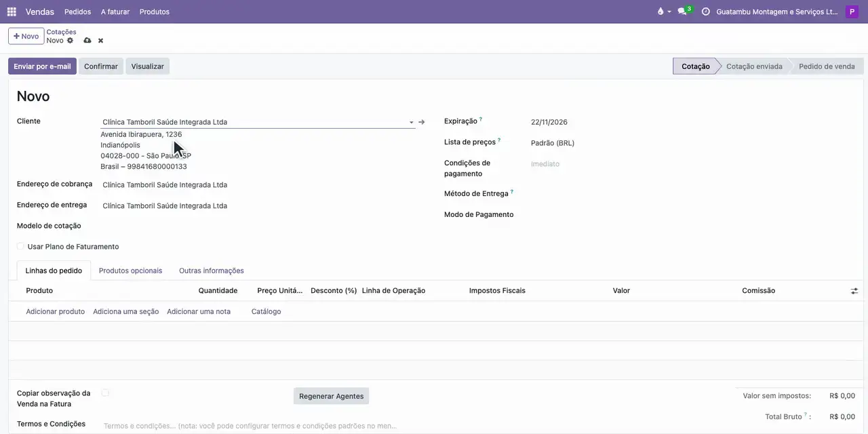Screen dimensions: 868x434
Task: Confirm the quotation with Confirmar
Action: pos(101,66)
